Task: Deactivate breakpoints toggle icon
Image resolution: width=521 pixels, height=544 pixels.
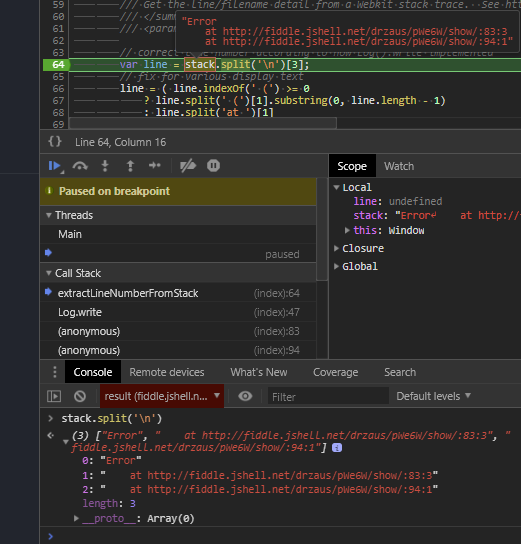Action: pyautogui.click(x=188, y=166)
